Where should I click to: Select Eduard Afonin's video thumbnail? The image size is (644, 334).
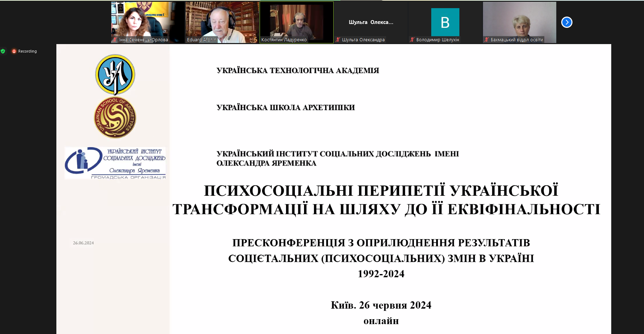point(222,22)
